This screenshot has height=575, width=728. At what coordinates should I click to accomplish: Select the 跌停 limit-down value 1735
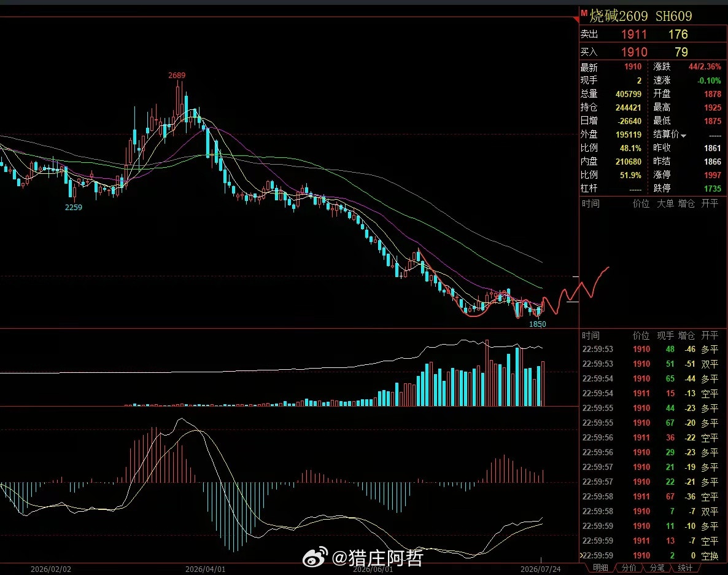pyautogui.click(x=713, y=188)
